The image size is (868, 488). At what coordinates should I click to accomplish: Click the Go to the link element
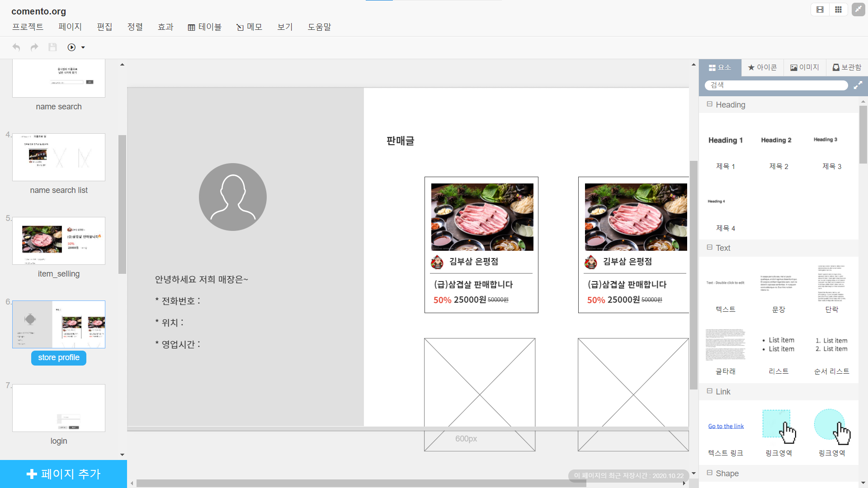726,426
